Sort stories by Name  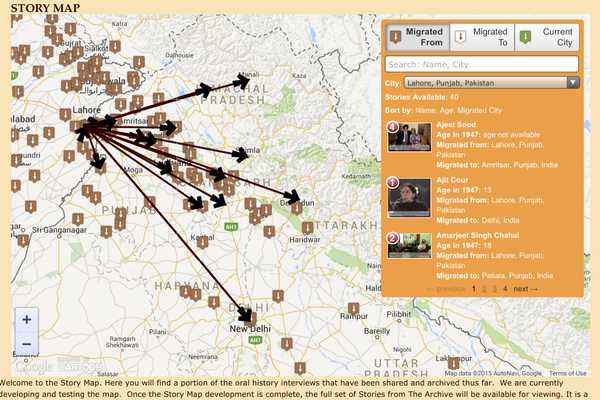(424, 110)
